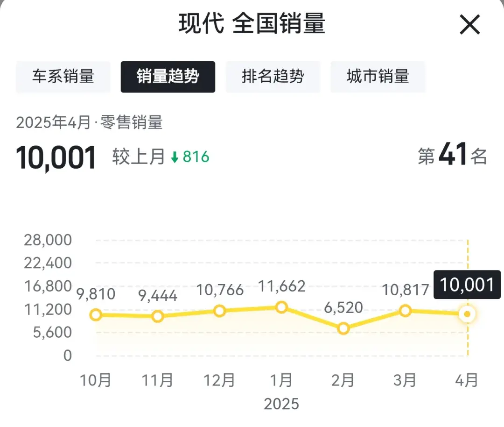Screen dimensions: 504x427
Task: Switch to the 车系销量 tab
Action: tap(63, 77)
